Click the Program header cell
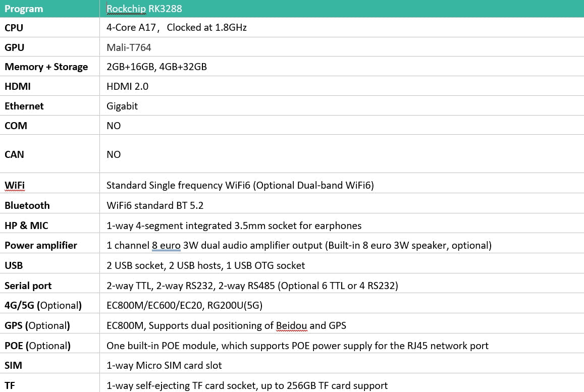 point(24,9)
